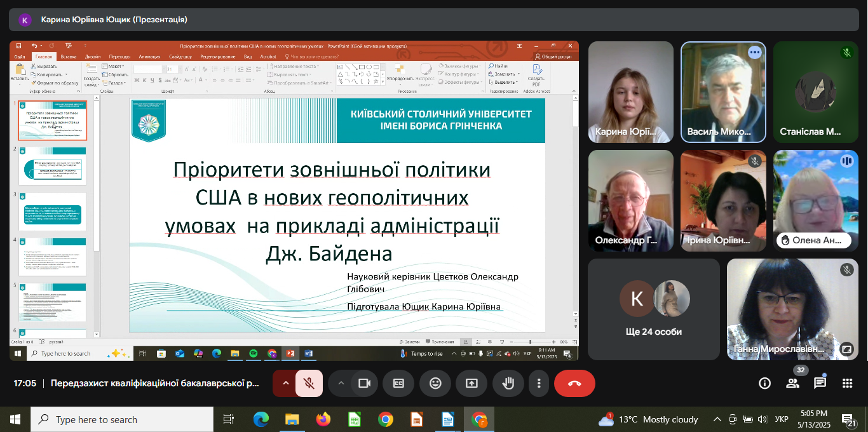Leave the call with red button
868x432 pixels.
(x=574, y=383)
